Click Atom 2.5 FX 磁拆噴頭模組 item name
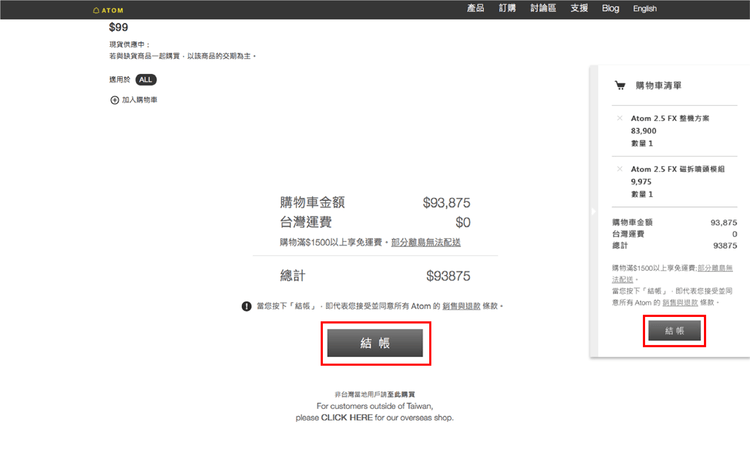This screenshot has height=450, width=750. click(677, 169)
